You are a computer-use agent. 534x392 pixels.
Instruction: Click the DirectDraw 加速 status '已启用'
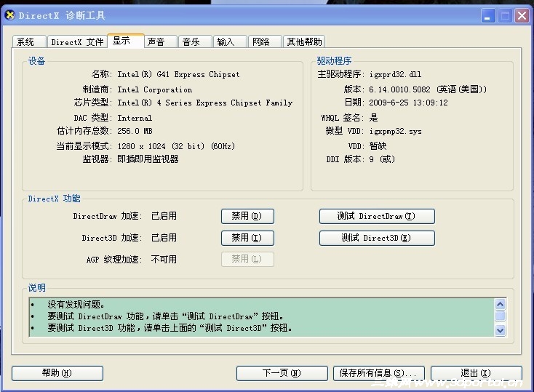click(164, 216)
